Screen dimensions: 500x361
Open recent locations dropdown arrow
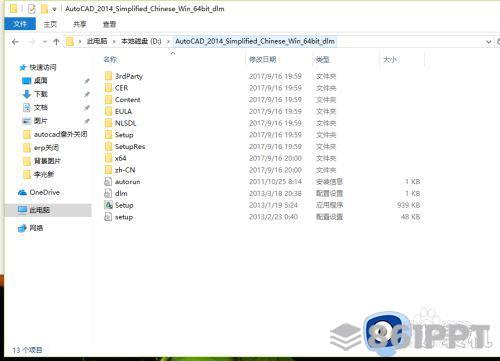click(45, 42)
